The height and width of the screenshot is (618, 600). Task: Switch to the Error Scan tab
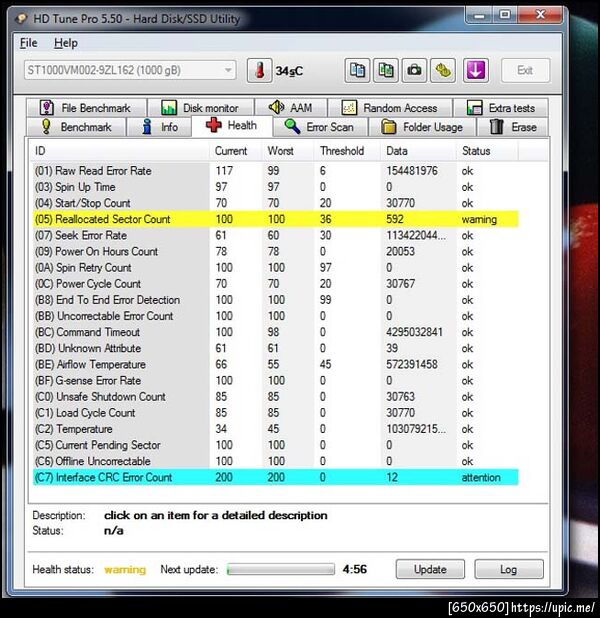point(320,127)
